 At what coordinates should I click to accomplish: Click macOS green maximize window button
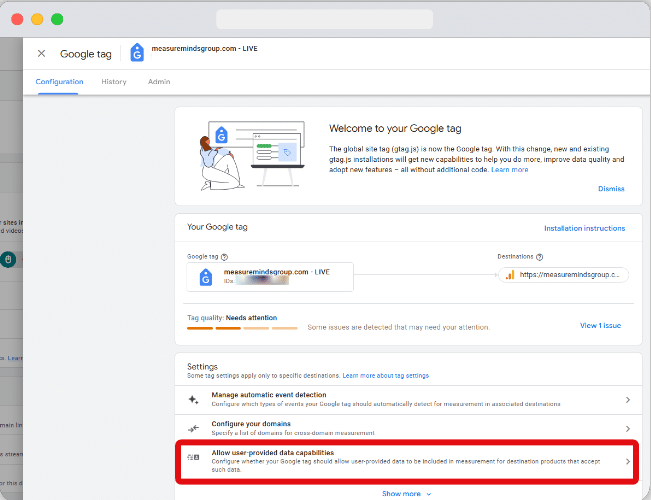57,19
